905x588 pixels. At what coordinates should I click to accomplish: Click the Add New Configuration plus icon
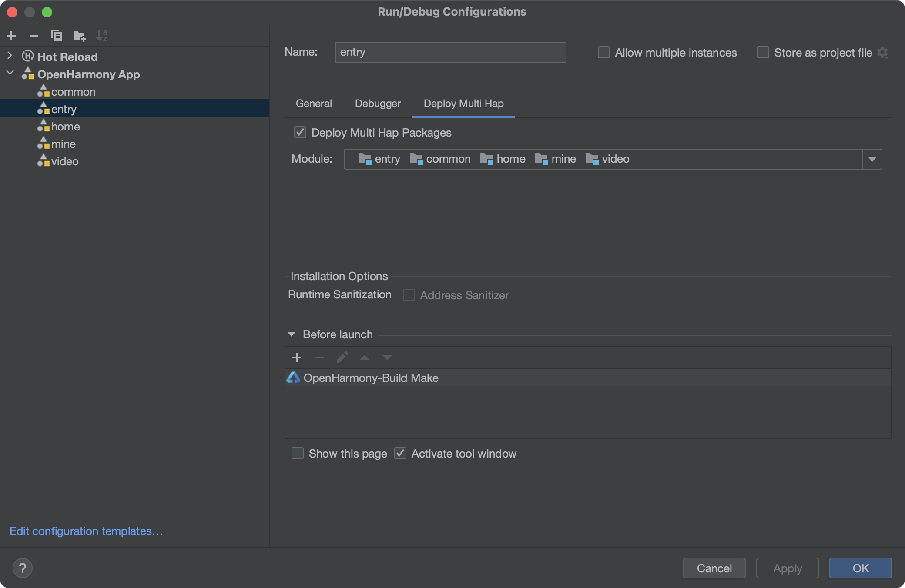click(12, 36)
